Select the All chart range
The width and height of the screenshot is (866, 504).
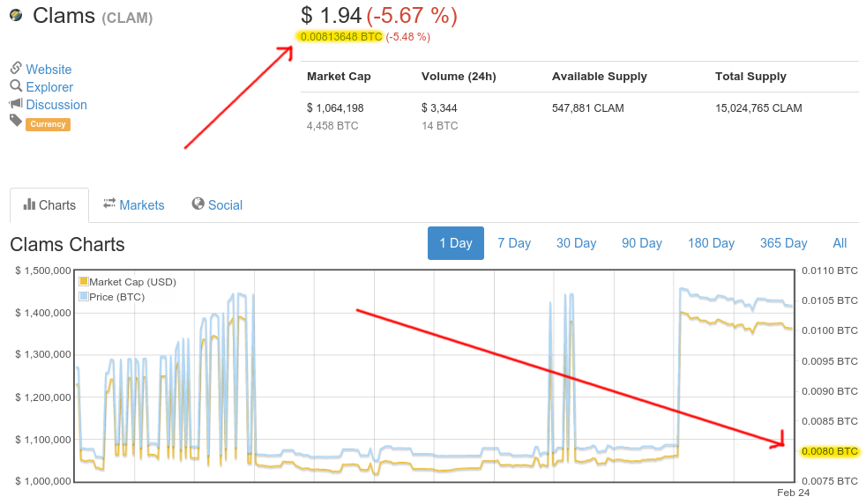pyautogui.click(x=840, y=243)
